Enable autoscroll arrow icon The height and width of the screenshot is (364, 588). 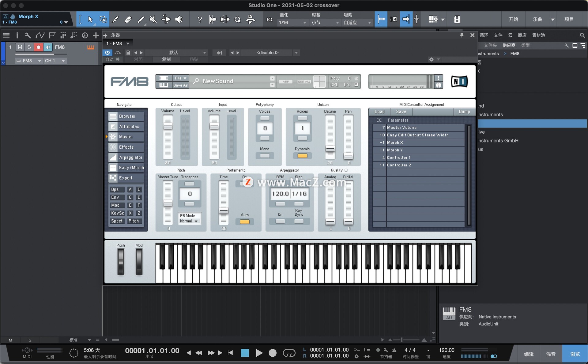406,19
